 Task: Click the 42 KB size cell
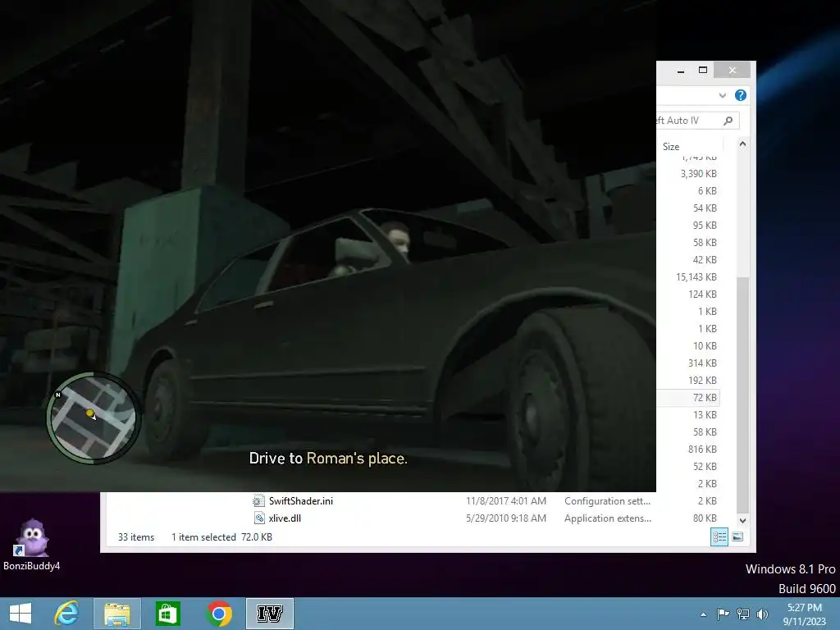[705, 260]
